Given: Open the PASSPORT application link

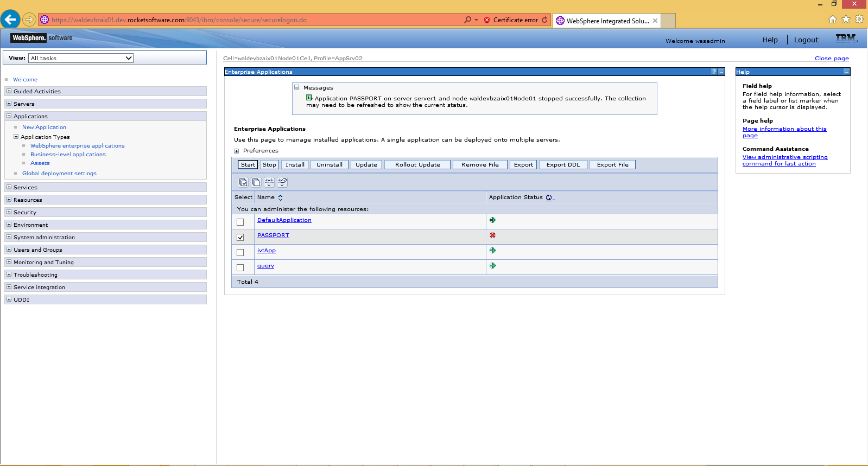Looking at the screenshot, I should pos(273,235).
